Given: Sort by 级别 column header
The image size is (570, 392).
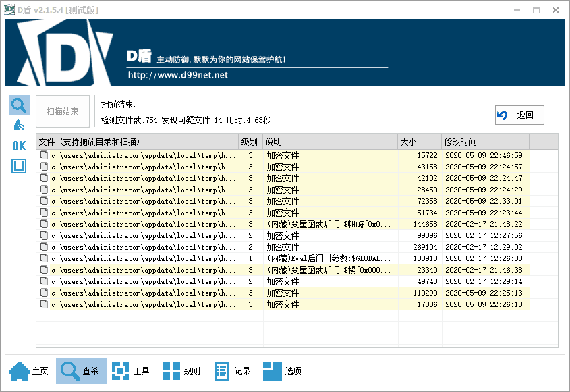Looking at the screenshot, I should click(x=250, y=142).
